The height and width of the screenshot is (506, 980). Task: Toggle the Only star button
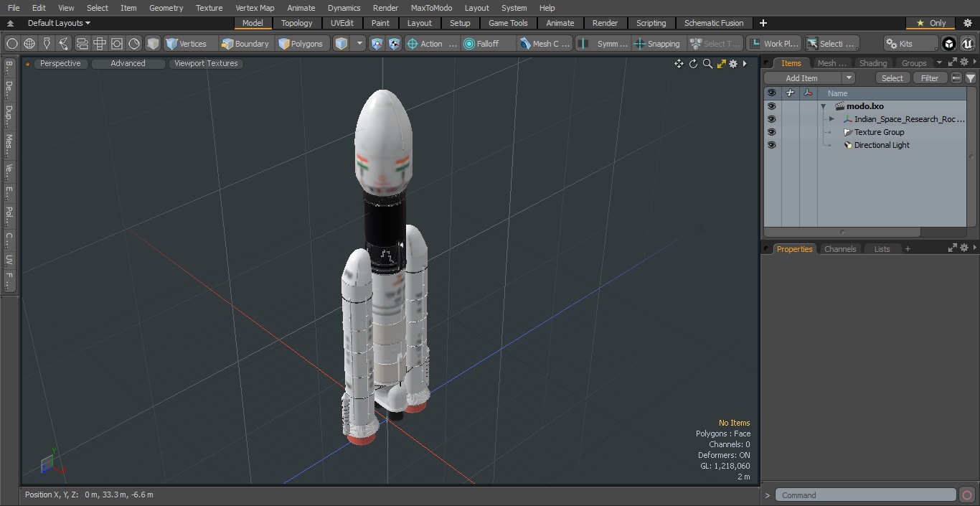(x=930, y=23)
